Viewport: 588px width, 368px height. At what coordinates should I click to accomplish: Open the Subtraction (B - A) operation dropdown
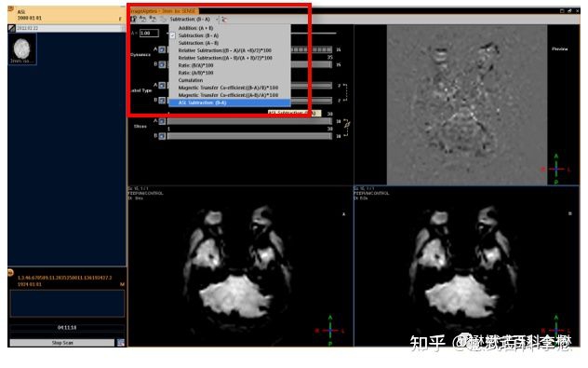[x=194, y=20]
